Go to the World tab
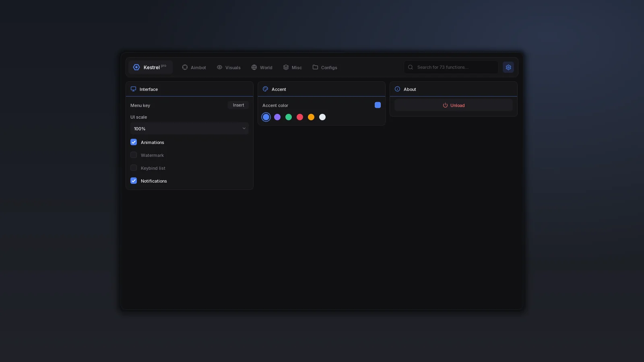Image resolution: width=644 pixels, height=362 pixels. [x=262, y=68]
